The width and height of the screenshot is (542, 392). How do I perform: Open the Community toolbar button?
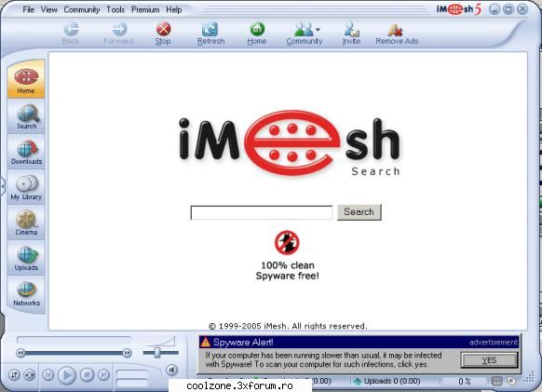click(305, 34)
